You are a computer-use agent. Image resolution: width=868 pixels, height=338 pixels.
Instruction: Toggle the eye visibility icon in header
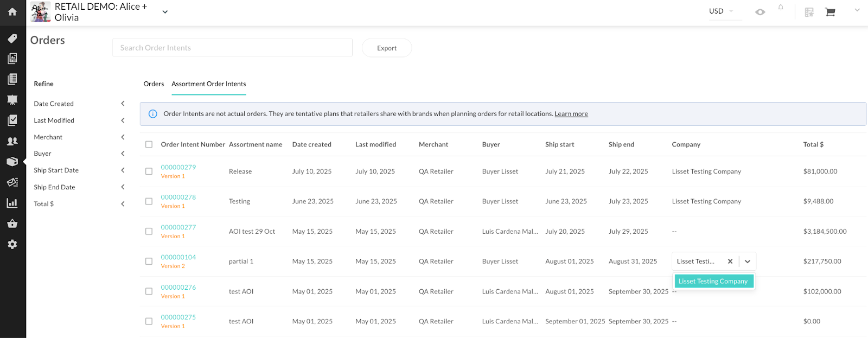click(x=760, y=12)
